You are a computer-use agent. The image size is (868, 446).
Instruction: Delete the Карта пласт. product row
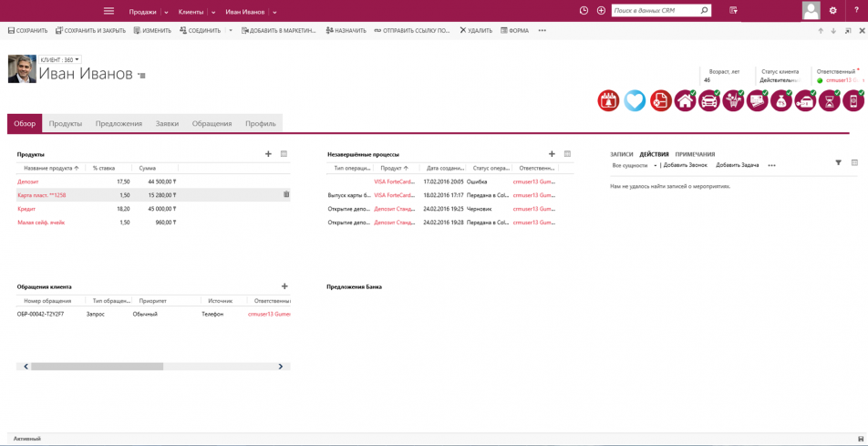[286, 194]
